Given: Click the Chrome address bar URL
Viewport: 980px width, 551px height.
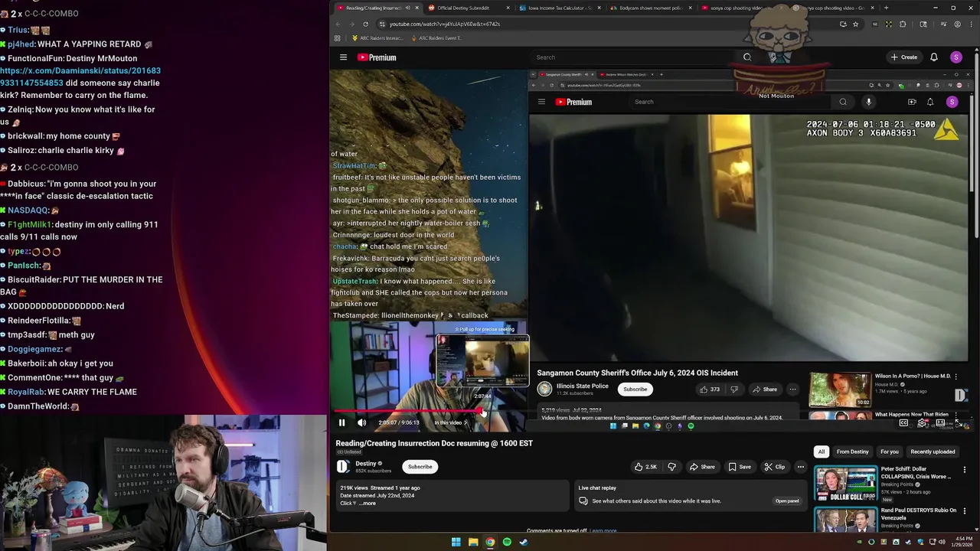Looking at the screenshot, I should (444, 24).
